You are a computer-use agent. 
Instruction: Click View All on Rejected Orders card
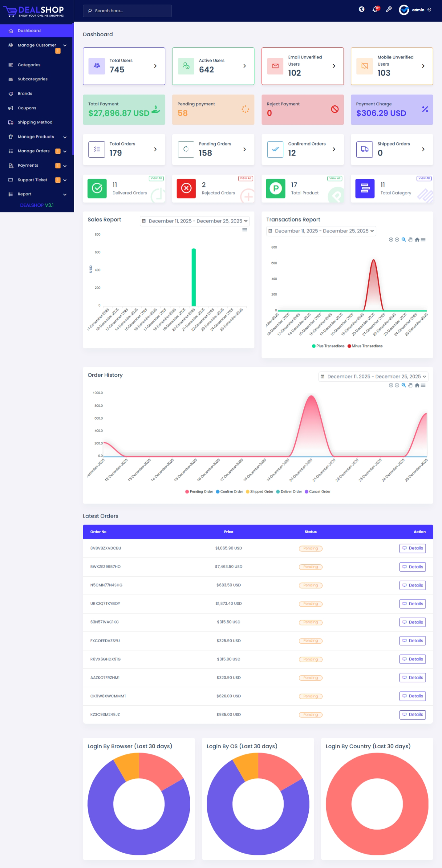click(x=245, y=178)
